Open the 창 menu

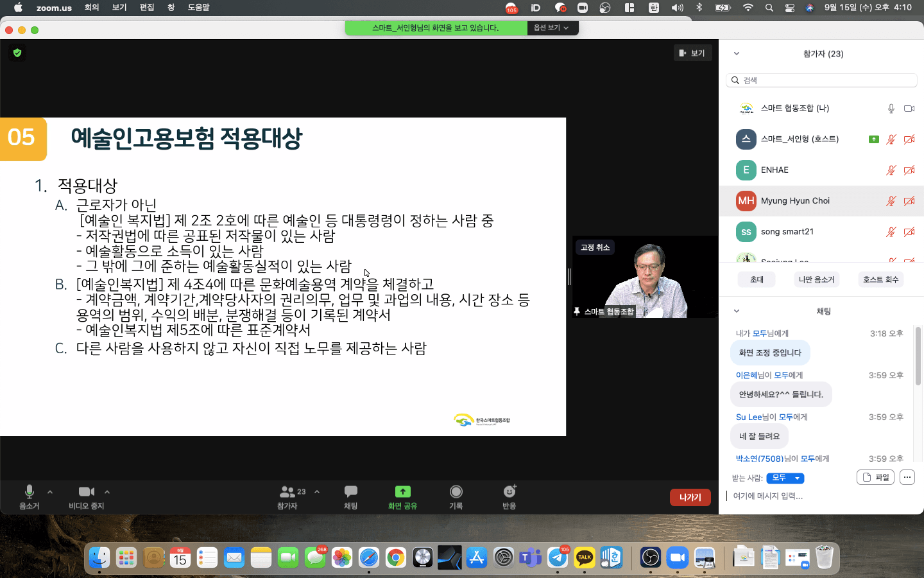(x=171, y=8)
